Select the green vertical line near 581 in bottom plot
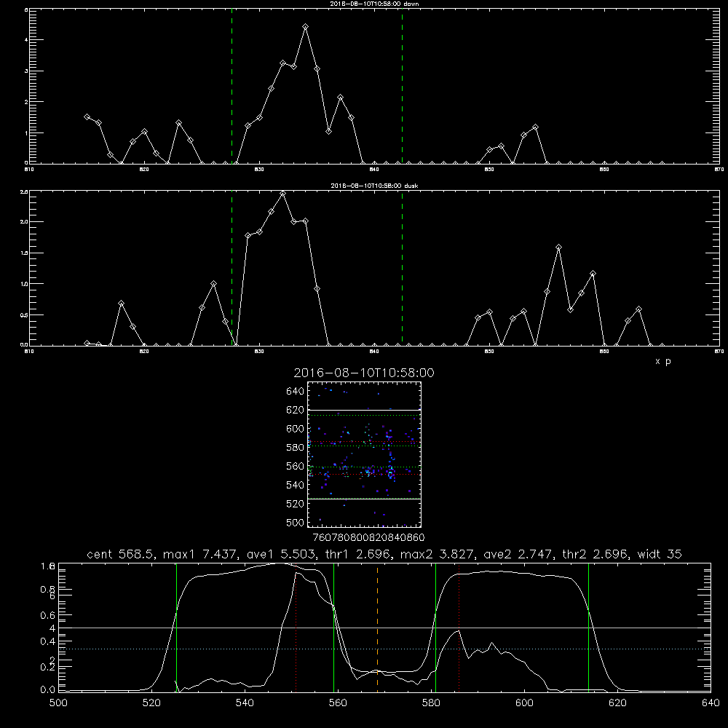This screenshot has width=728, height=728. click(435, 628)
